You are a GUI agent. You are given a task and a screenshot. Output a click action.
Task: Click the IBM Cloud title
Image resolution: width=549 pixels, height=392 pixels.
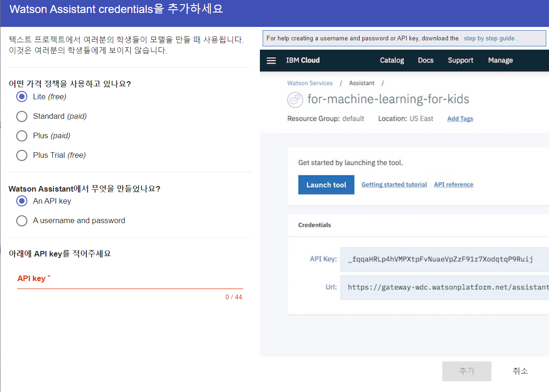(303, 60)
